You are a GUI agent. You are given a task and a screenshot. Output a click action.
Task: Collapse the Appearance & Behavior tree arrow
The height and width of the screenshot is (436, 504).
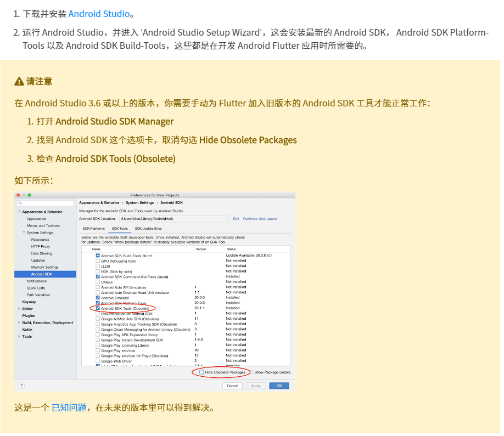[x=19, y=212]
